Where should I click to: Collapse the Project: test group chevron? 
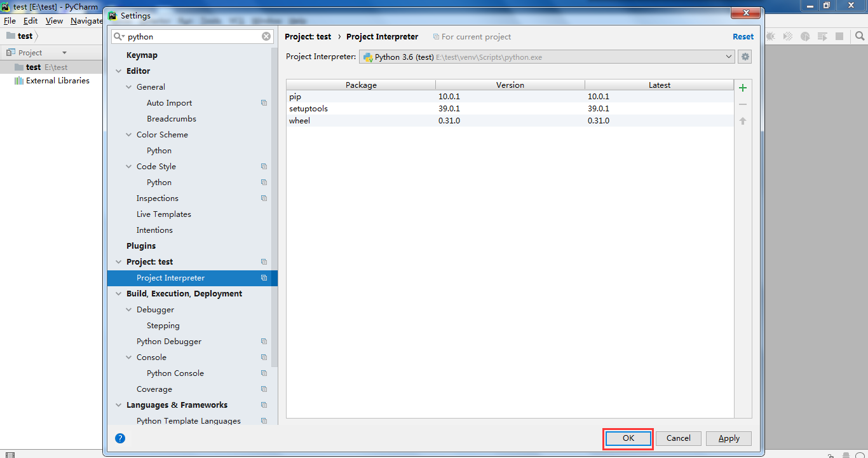tap(119, 262)
